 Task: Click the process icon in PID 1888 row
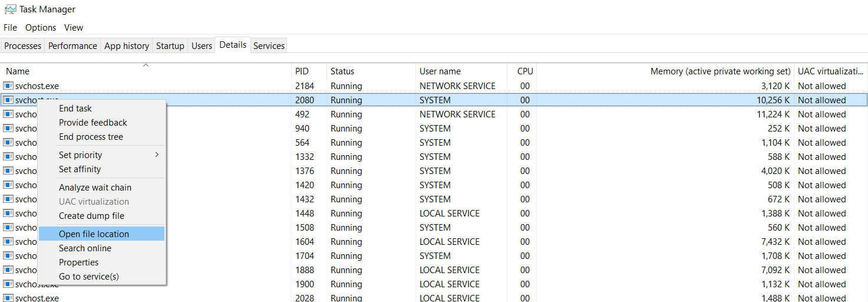point(8,270)
